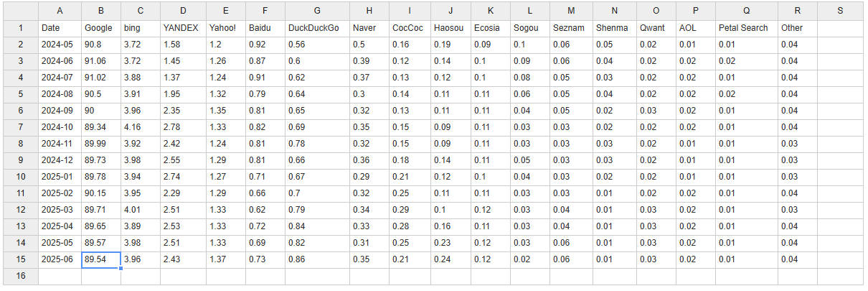Click Qwant value for 2024-09
The height and width of the screenshot is (291, 868).
(x=656, y=111)
